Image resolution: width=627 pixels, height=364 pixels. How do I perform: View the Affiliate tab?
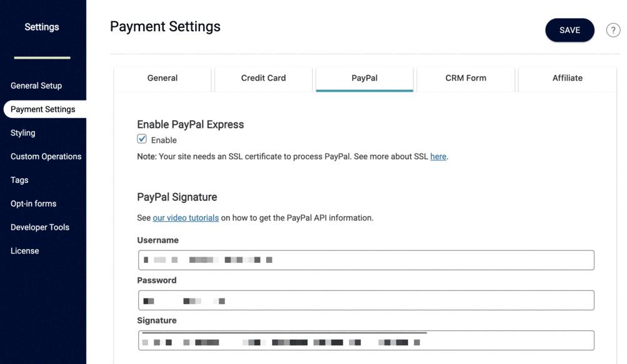click(566, 77)
